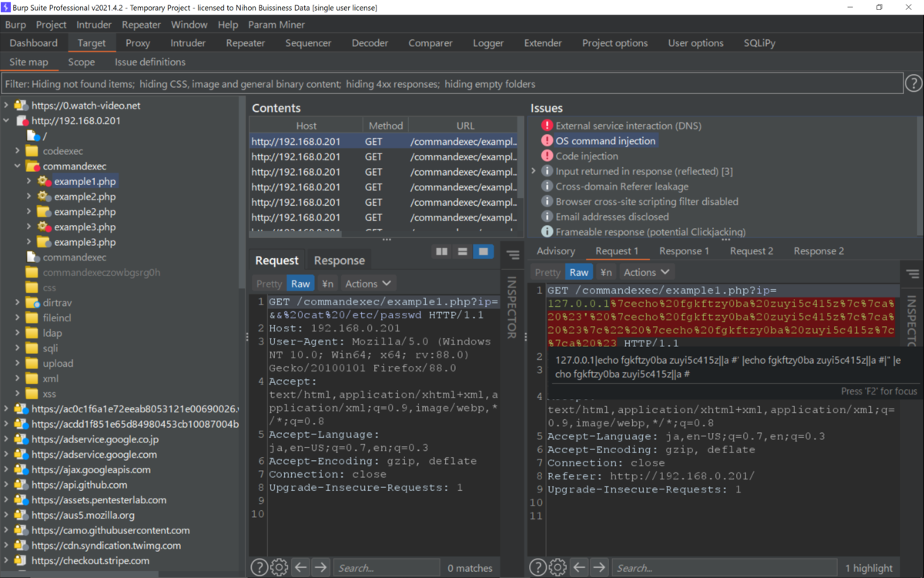Sort Contents by the Method column header
The image size is (924, 578).
click(386, 126)
